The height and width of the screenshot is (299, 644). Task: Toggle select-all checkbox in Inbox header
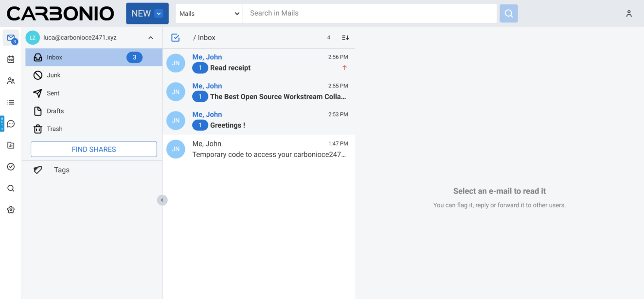coord(175,38)
